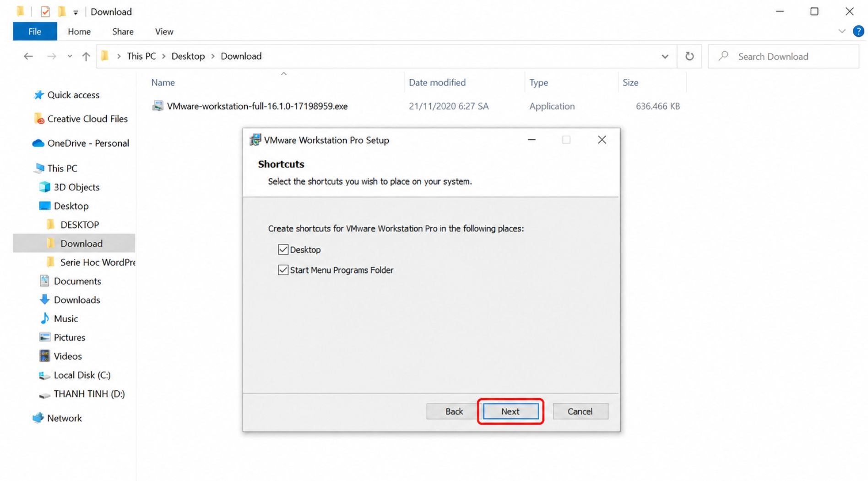
Task: Expand the address bar previous locations dropdown
Action: [x=665, y=56]
